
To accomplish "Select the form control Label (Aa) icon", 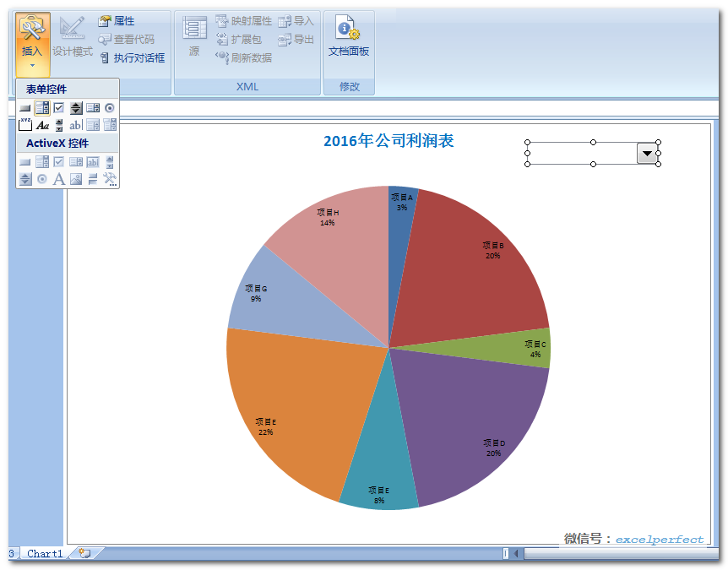I will click(x=42, y=125).
